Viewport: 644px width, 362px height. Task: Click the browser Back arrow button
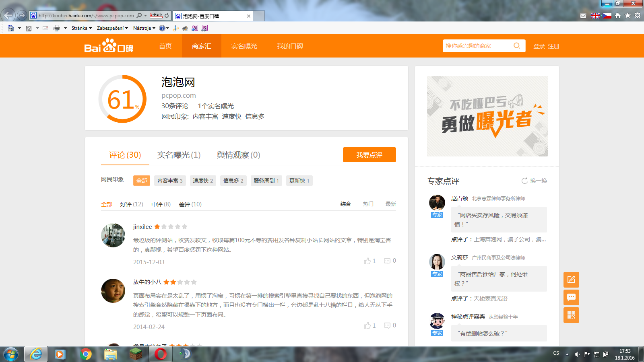[x=8, y=15]
